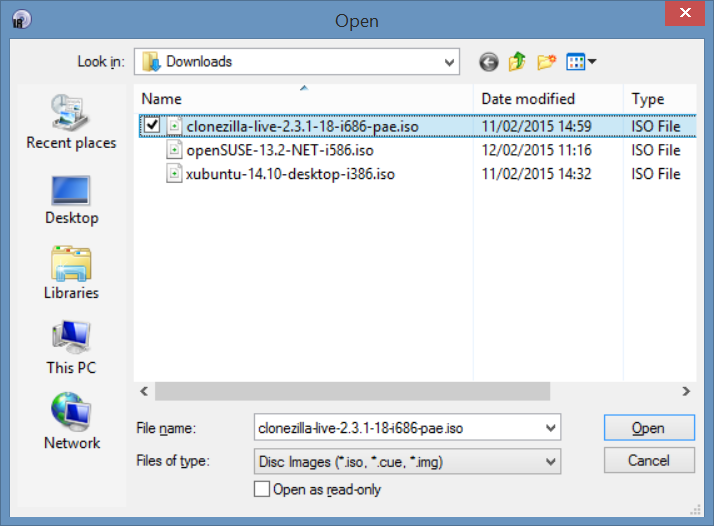Click the Open button

click(649, 428)
